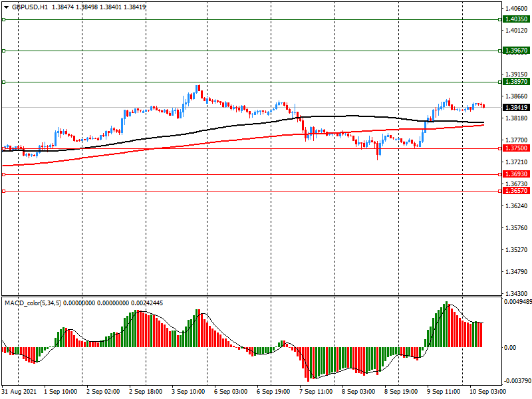Click the 3 Sep 10:00 time label
This screenshot has width=532, height=399.
pos(188,392)
